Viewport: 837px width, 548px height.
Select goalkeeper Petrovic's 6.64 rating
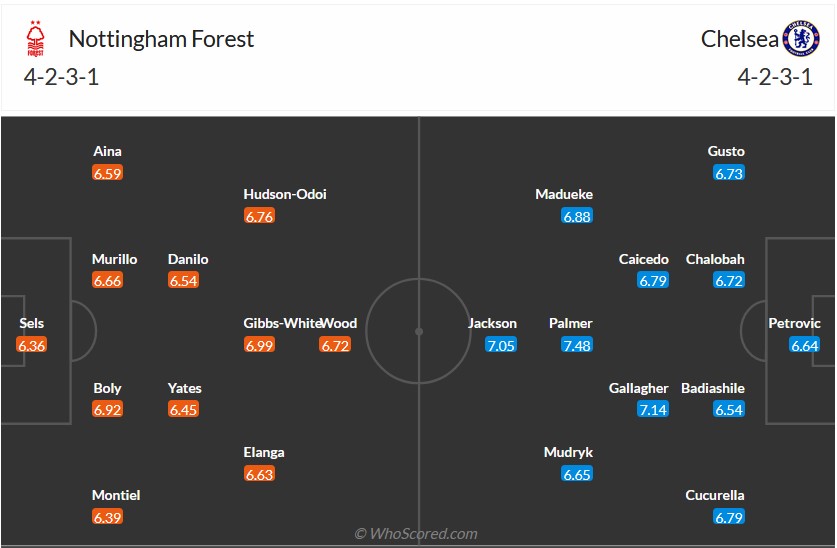pos(804,345)
